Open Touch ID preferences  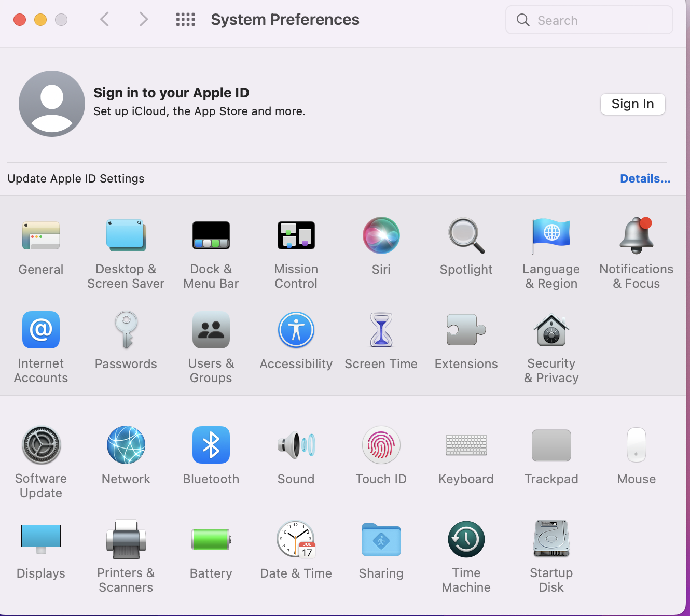click(381, 445)
